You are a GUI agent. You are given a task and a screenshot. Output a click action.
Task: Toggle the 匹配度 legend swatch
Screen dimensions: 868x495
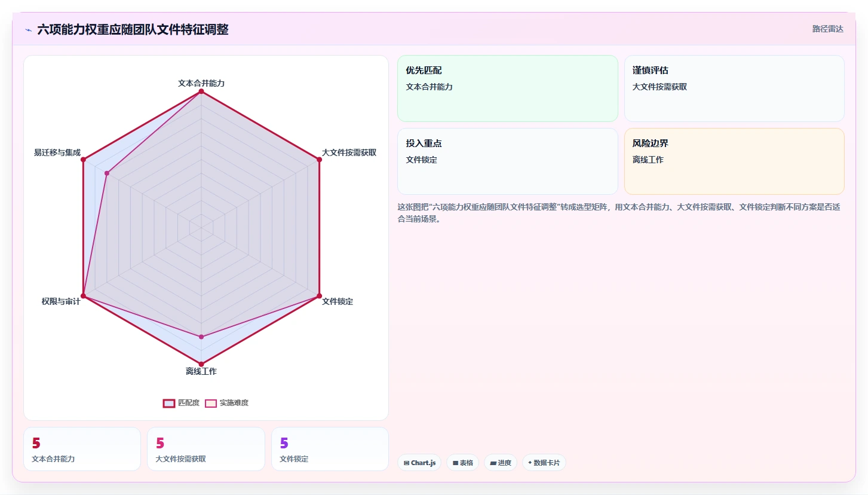click(x=169, y=403)
